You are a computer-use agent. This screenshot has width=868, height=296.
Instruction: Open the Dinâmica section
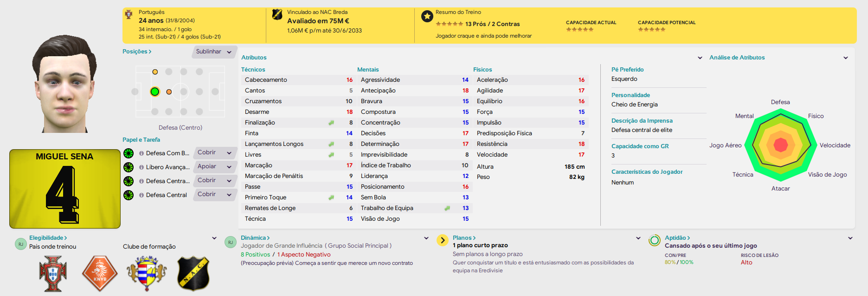[255, 238]
